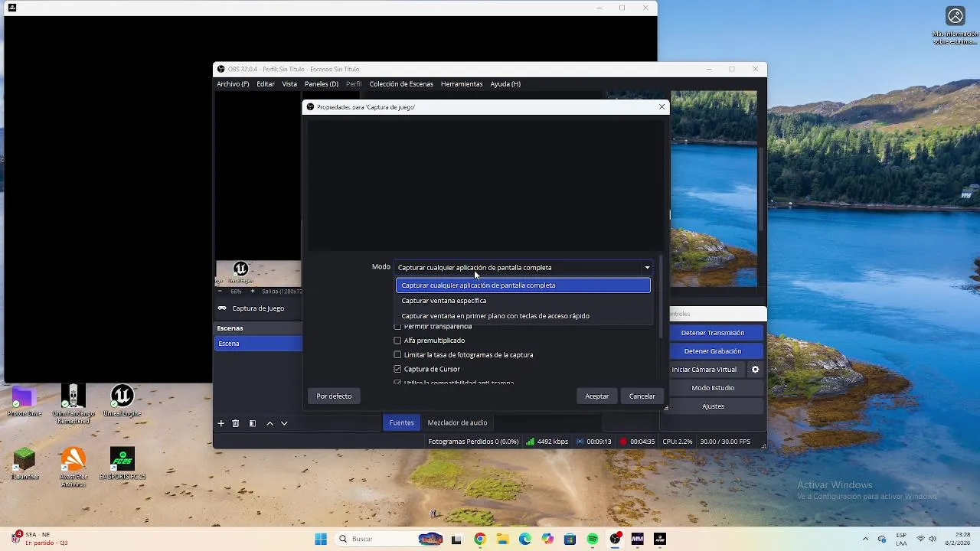
Task: Choose Capturar ventana en primer plano option
Action: (523, 316)
